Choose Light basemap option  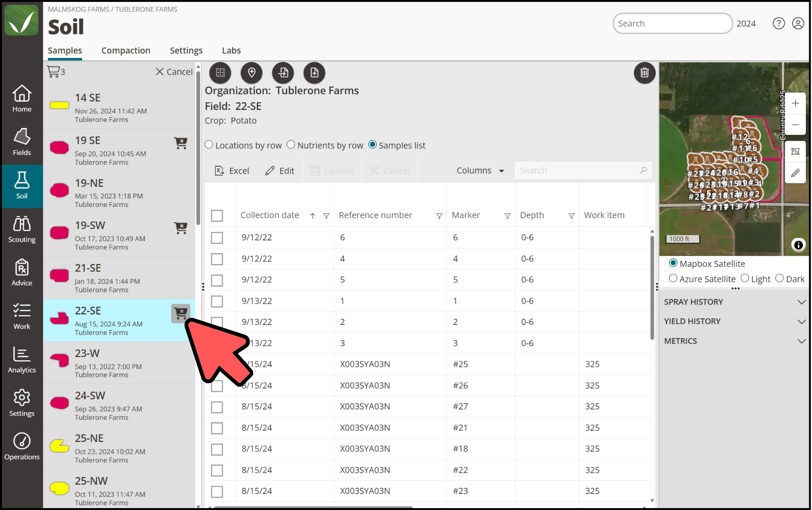(x=745, y=278)
